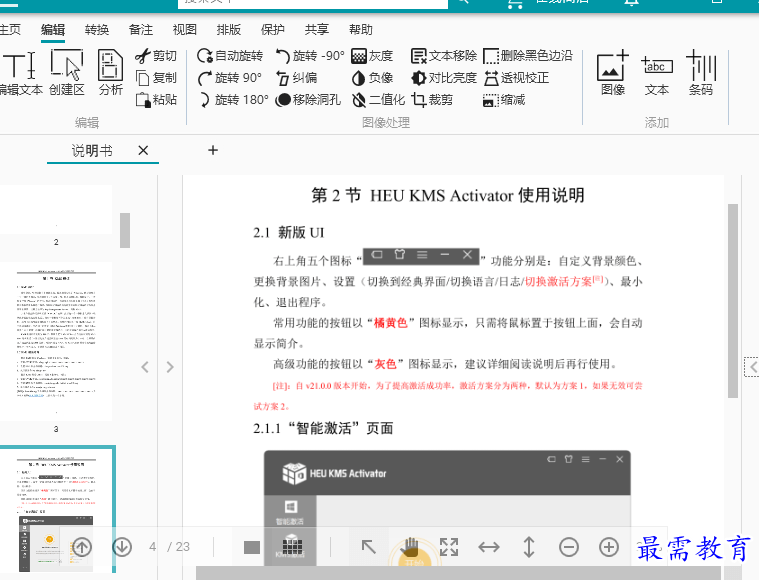Choose the Create Area (创建区) tool
This screenshot has height=580, width=759.
tap(67, 73)
